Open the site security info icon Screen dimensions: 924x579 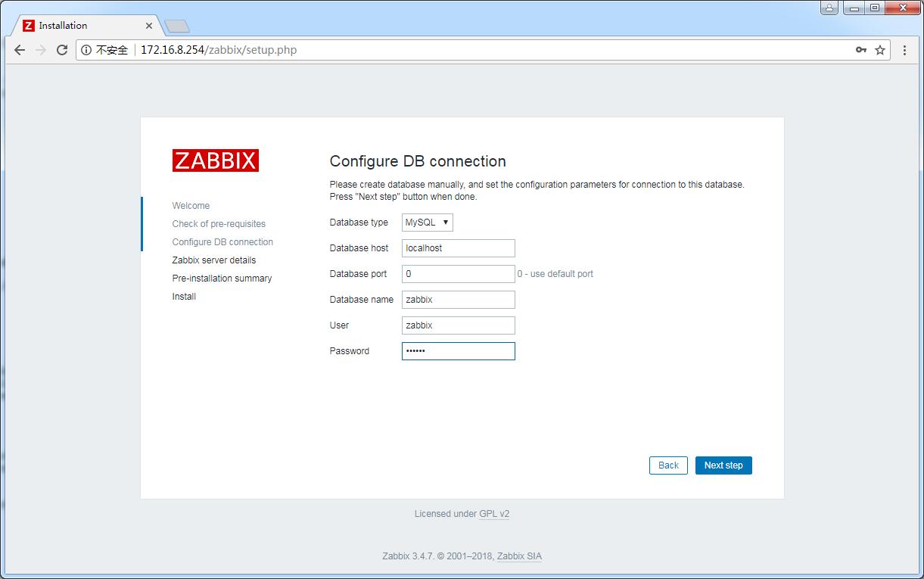(86, 50)
